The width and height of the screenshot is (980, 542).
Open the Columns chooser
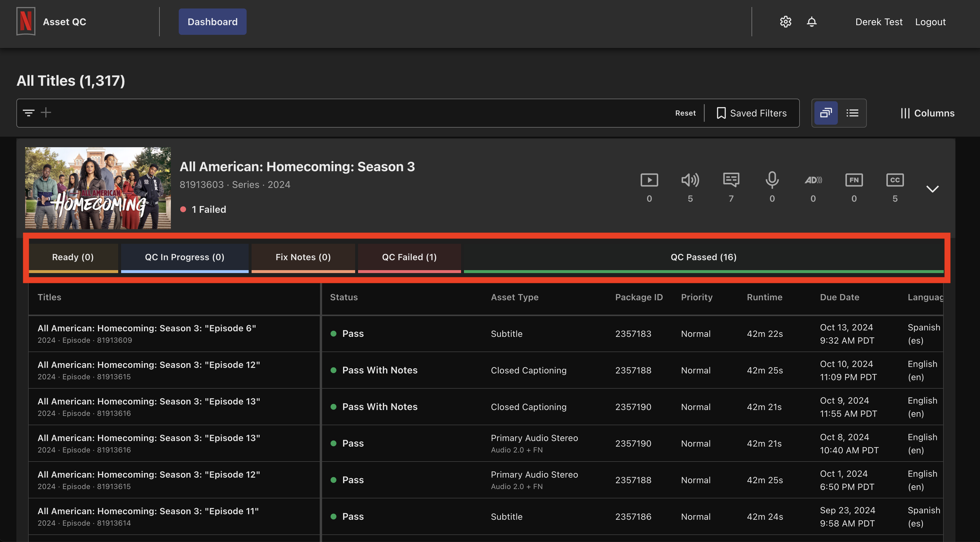[928, 113]
